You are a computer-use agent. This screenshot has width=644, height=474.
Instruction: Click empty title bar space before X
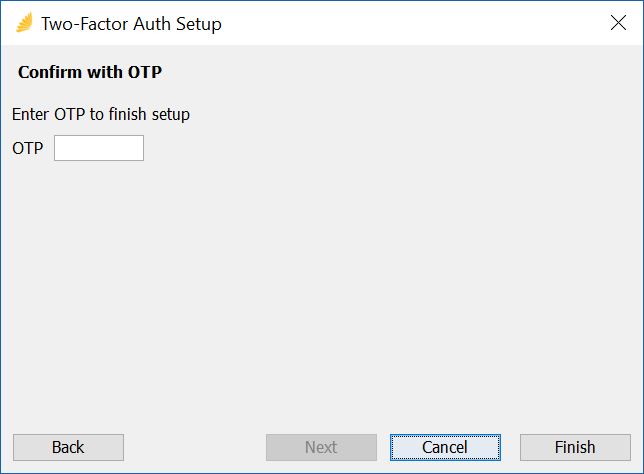pyautogui.click(x=411, y=23)
